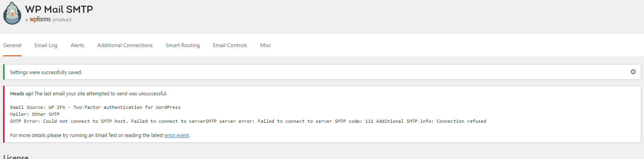Click the bold 'Heads up!' warning text
The width and height of the screenshot is (644, 159).
(22, 94)
